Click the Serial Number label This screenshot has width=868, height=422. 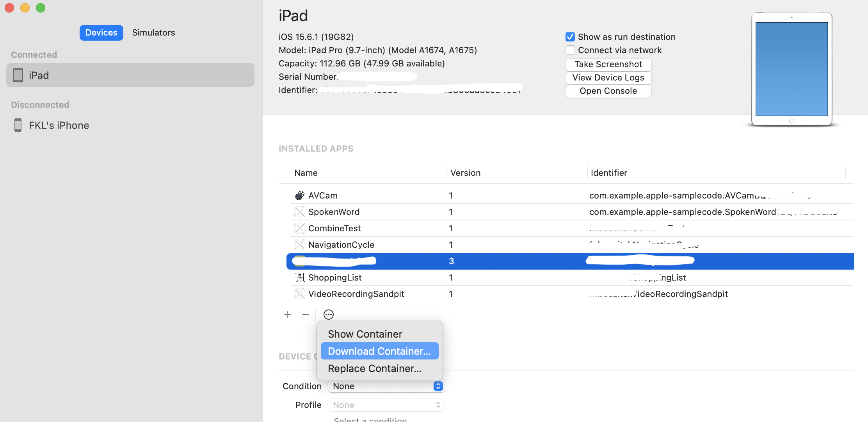coord(308,77)
